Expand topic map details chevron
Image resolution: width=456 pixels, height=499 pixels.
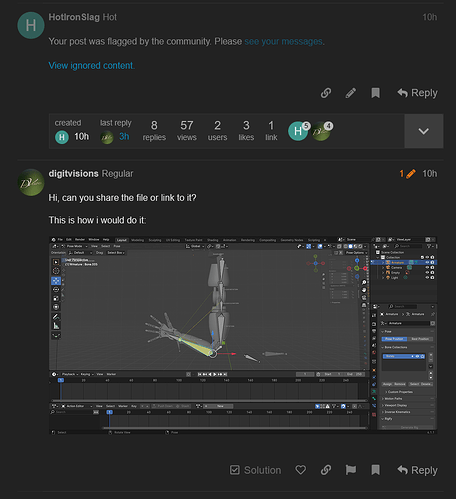click(x=424, y=131)
